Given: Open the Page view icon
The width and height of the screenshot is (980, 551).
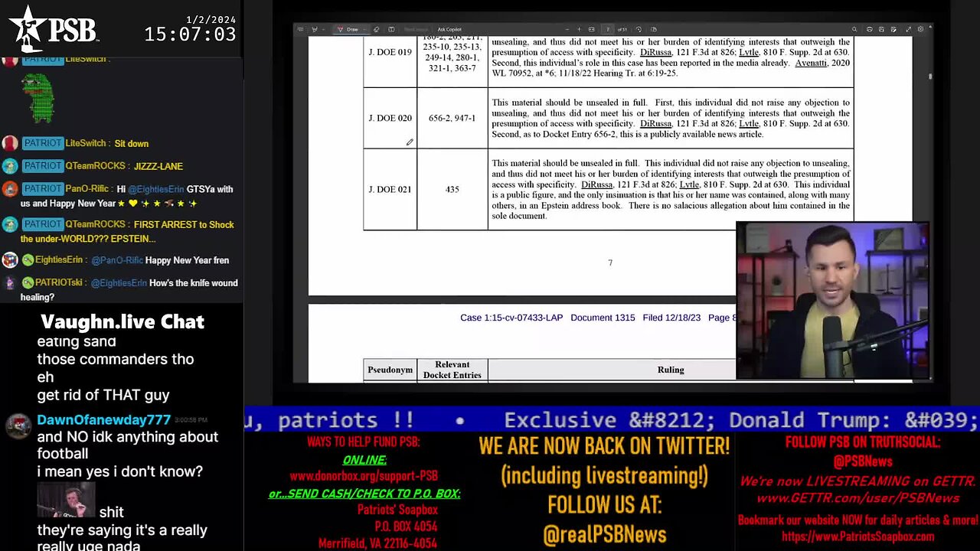Looking at the screenshot, I should pos(653,29).
